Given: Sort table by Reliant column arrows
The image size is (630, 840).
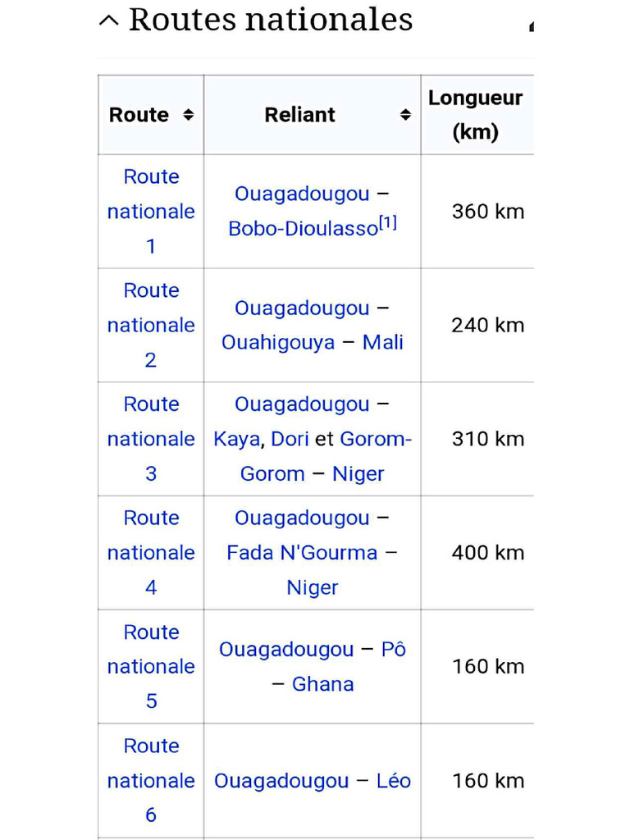Looking at the screenshot, I should (x=405, y=115).
